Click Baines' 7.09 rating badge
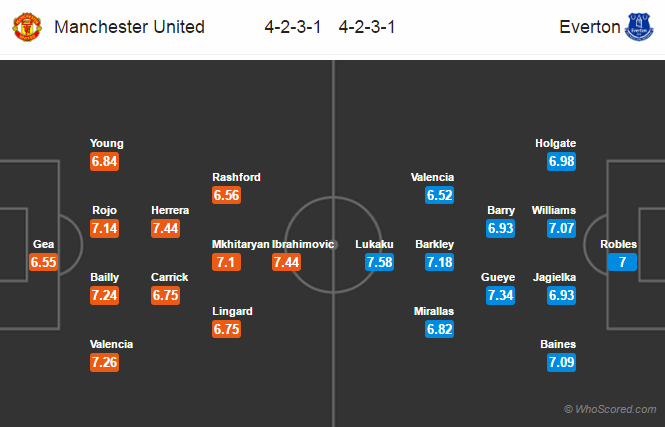The height and width of the screenshot is (427, 665). (x=562, y=362)
